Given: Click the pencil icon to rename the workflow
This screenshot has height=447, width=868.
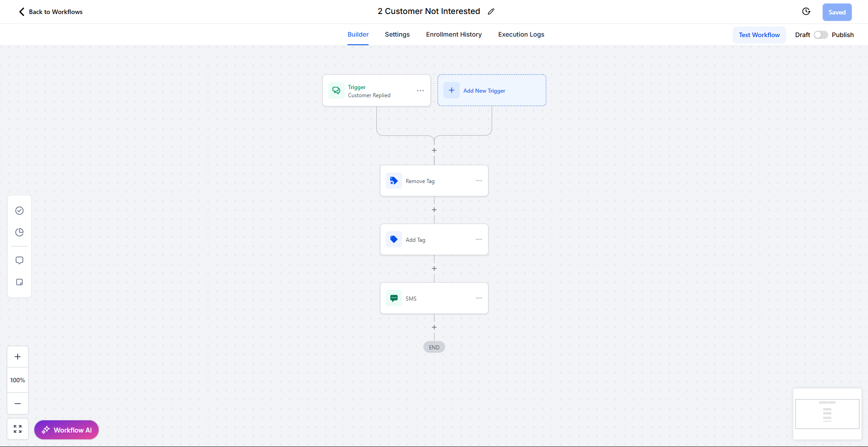Looking at the screenshot, I should point(491,11).
